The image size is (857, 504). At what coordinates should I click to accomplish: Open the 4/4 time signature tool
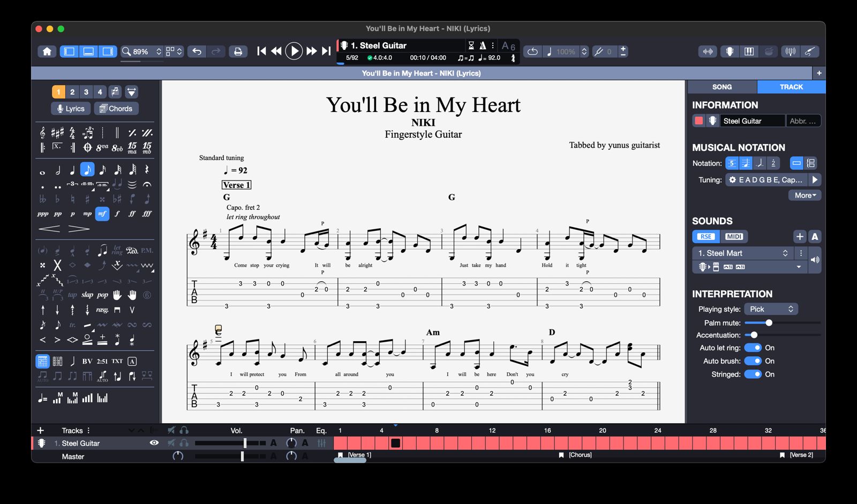tap(72, 132)
